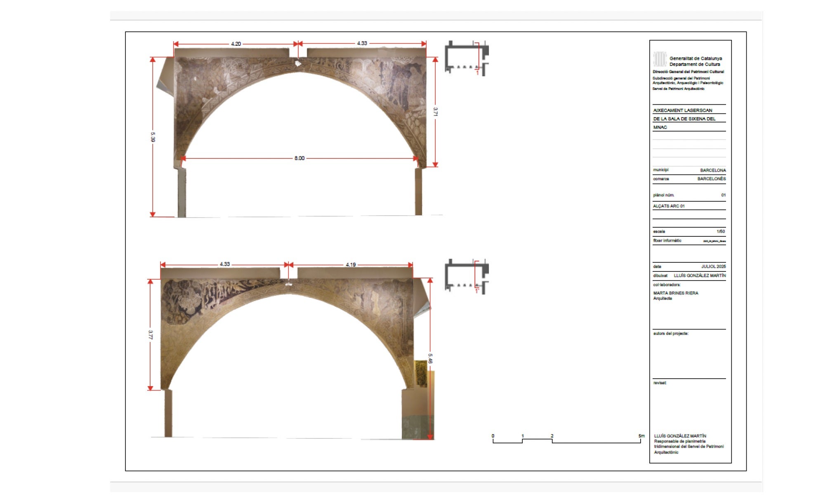837x504 pixels.
Task: Click the upper arch elevation photo
Action: 300,132
